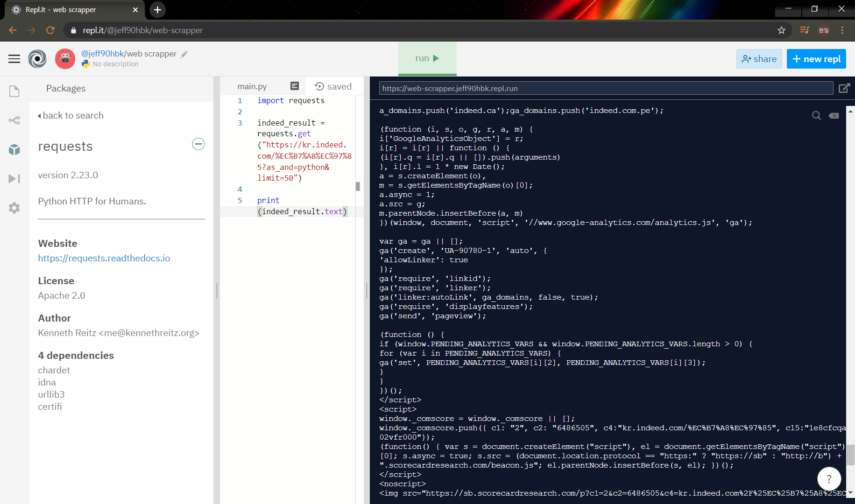Open the version control sidebar icon

(x=14, y=120)
